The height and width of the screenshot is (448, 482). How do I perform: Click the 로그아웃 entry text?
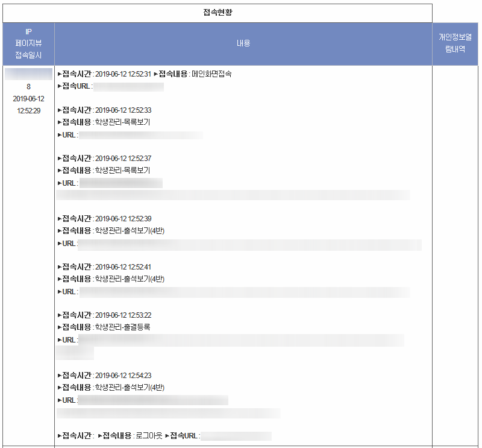(x=148, y=436)
